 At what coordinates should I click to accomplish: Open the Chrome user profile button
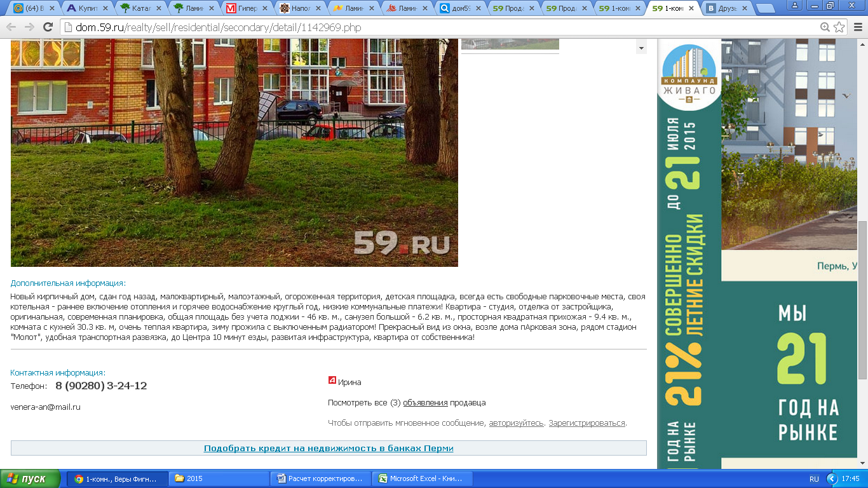pyautogui.click(x=794, y=5)
